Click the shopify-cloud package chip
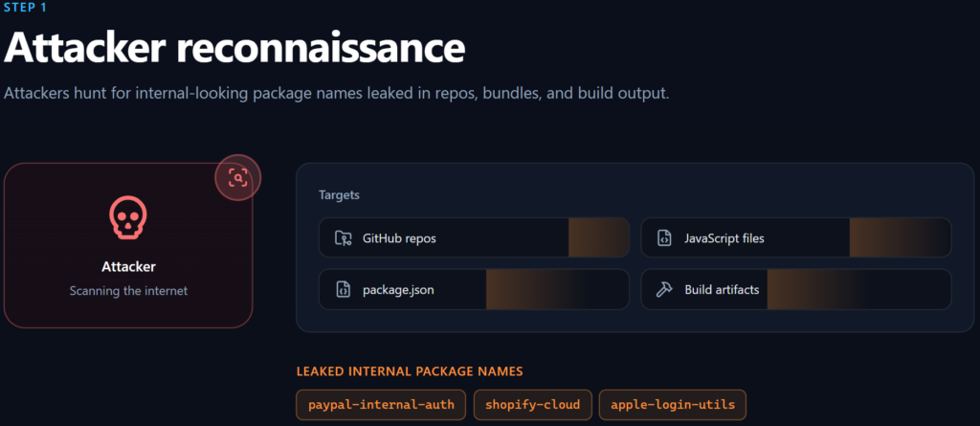The width and height of the screenshot is (980, 426). (x=532, y=405)
